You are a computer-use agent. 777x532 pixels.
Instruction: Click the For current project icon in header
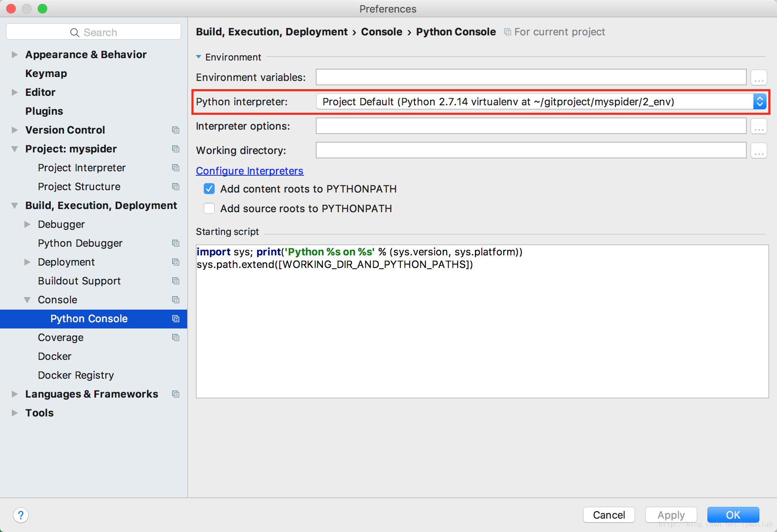click(508, 32)
